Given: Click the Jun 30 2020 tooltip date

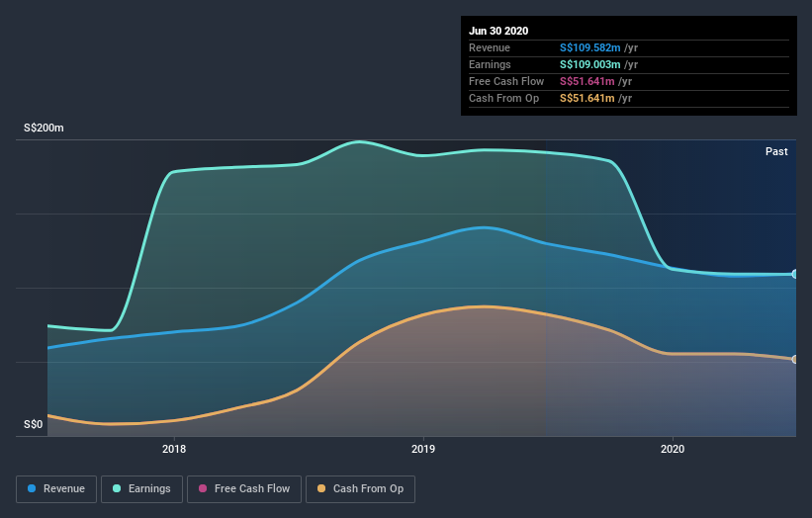Looking at the screenshot, I should click(x=498, y=31).
